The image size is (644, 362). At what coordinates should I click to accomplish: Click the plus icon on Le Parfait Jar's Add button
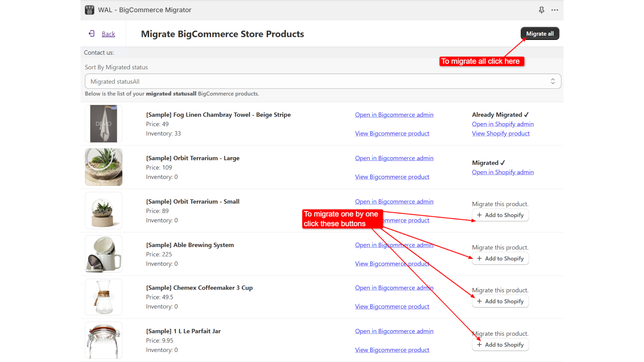pos(479,344)
